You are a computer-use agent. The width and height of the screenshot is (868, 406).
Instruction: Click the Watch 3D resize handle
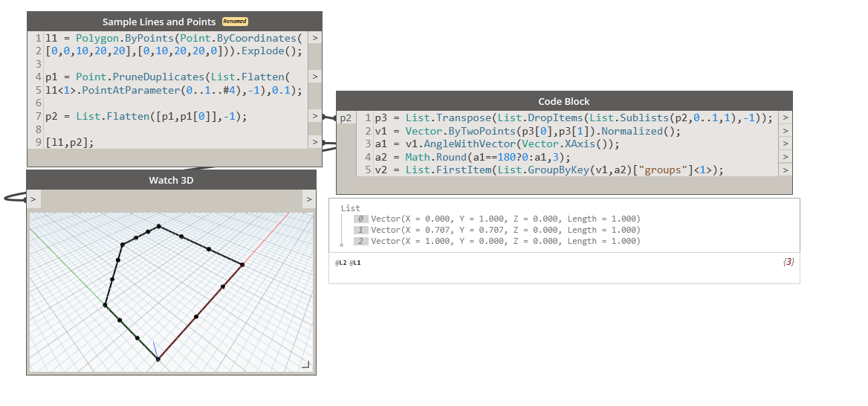point(305,364)
